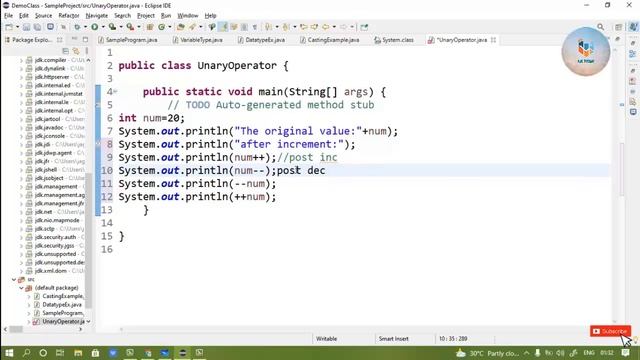Open the Debug button dropdown arrow
Image resolution: width=640 pixels, height=360 pixels.
click(85, 27)
